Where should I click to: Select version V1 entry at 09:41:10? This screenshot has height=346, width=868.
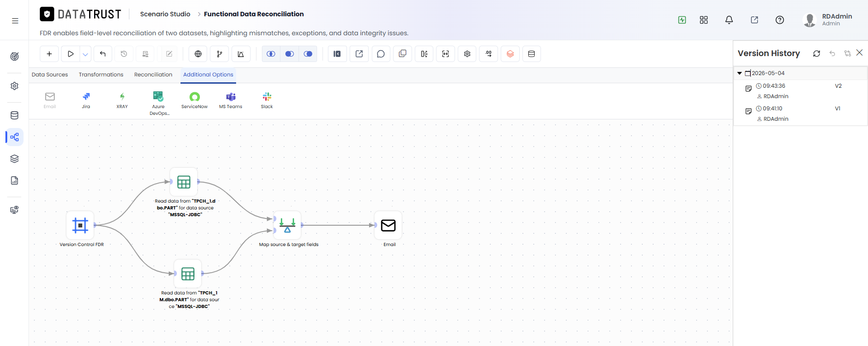pyautogui.click(x=800, y=114)
